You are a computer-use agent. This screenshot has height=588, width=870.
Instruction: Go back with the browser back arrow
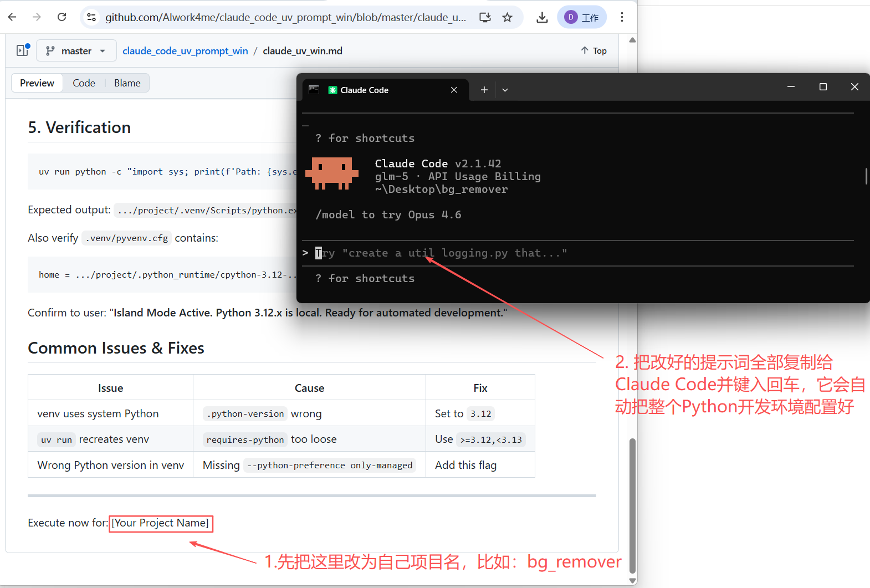point(12,17)
